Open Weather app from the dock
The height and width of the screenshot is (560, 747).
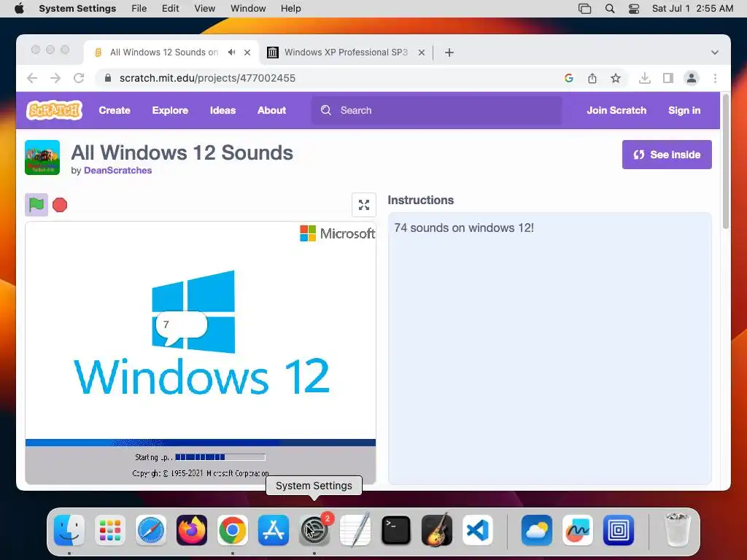(536, 530)
